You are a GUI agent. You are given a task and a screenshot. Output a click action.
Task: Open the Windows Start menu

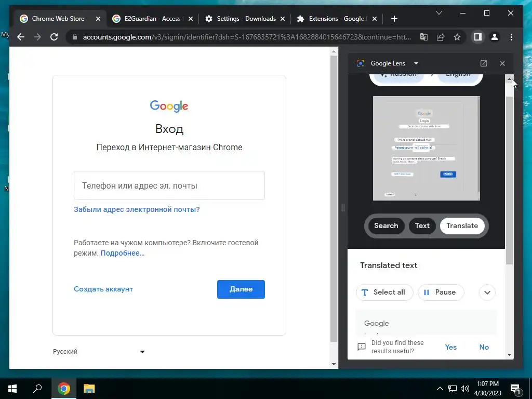pyautogui.click(x=12, y=389)
